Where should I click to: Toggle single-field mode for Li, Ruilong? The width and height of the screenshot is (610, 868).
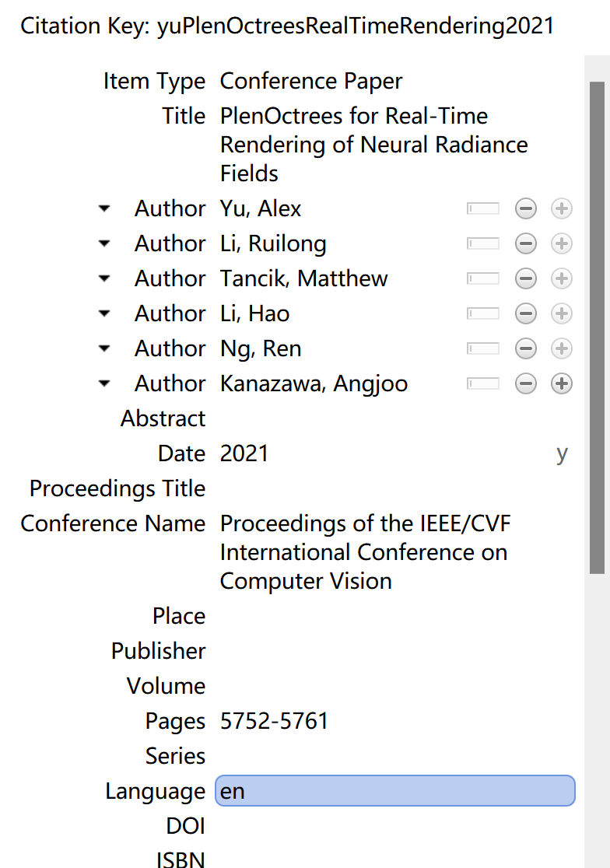point(483,243)
